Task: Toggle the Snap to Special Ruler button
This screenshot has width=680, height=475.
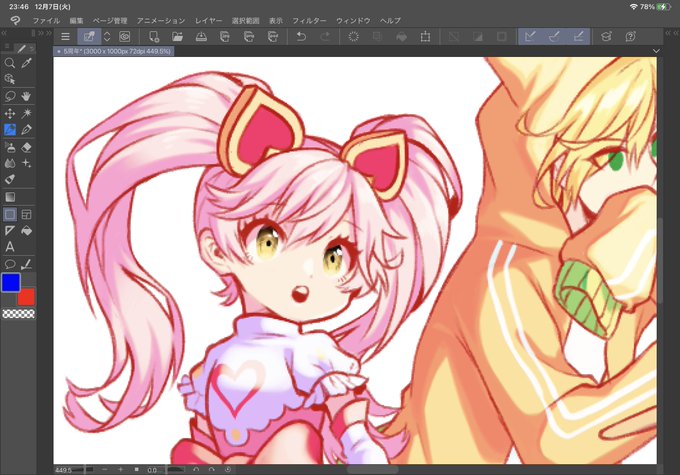Action: tap(554, 37)
